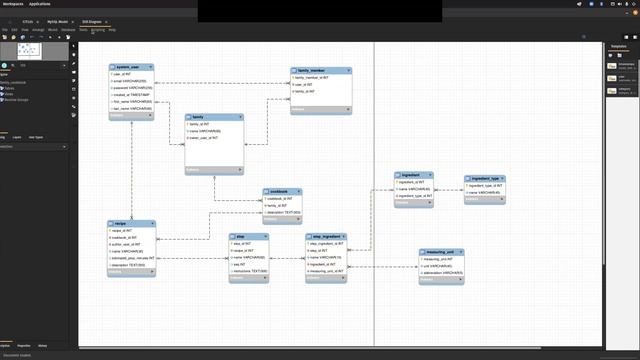Select the place image tool
The image size is (640, 360).
(x=74, y=89)
